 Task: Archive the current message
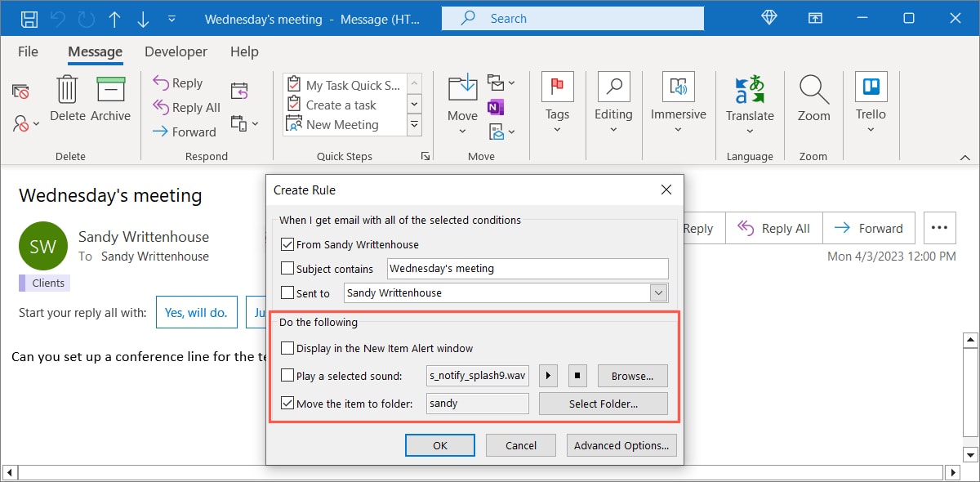[x=110, y=100]
